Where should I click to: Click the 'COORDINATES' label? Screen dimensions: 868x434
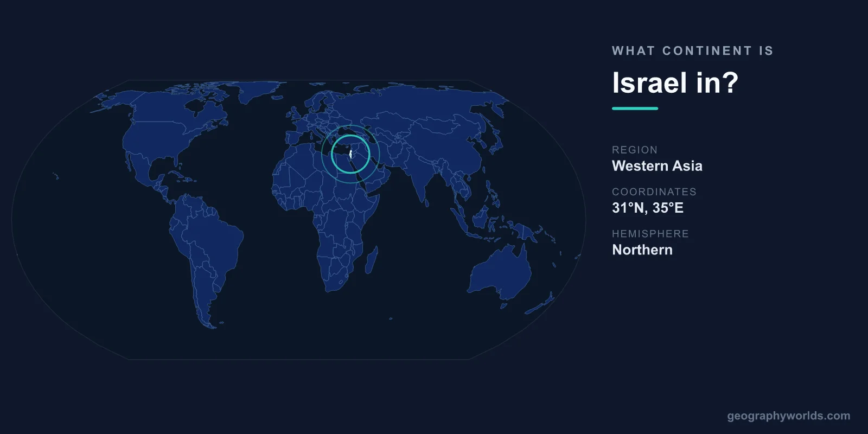[654, 192]
